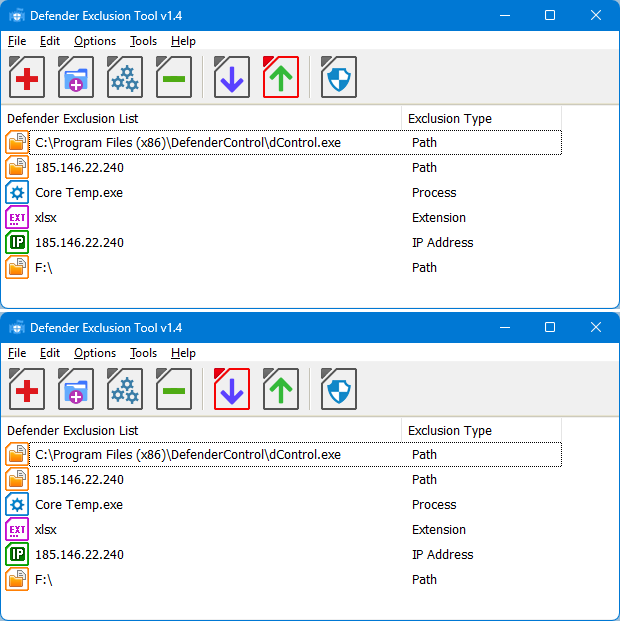Viewport: 620px width, 621px height.
Task: Select xlsx extension entry in lower window
Action: coord(46,530)
